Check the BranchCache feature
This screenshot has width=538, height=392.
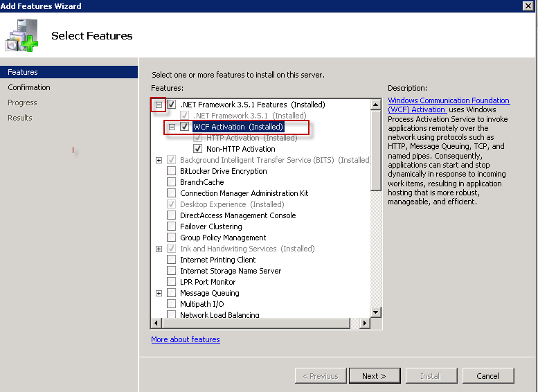pyautogui.click(x=172, y=182)
